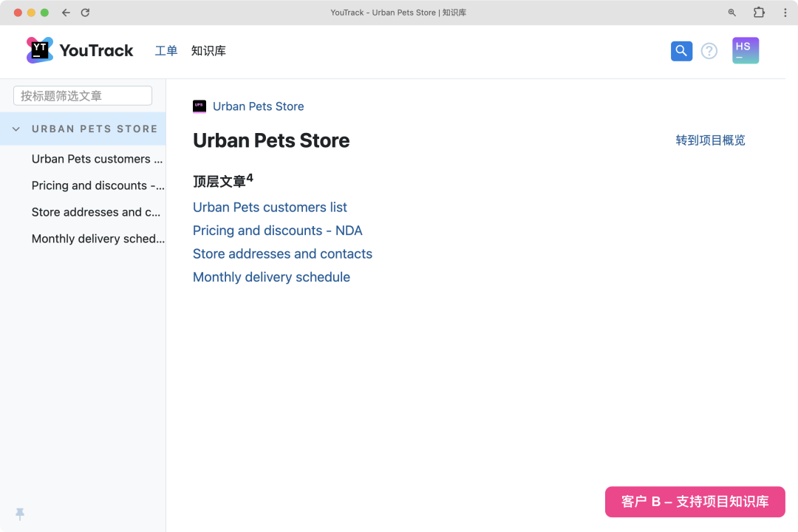Open search with the magnifier button
The height and width of the screenshot is (532, 798).
(x=681, y=51)
